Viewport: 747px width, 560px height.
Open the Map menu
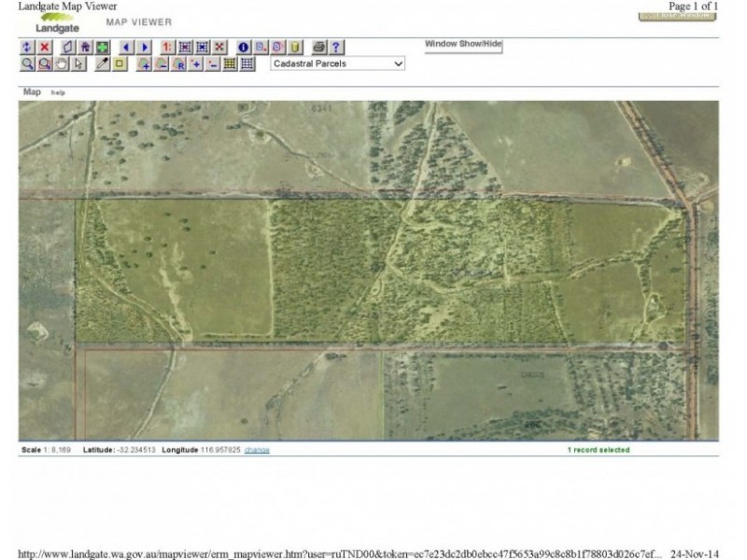(x=32, y=92)
